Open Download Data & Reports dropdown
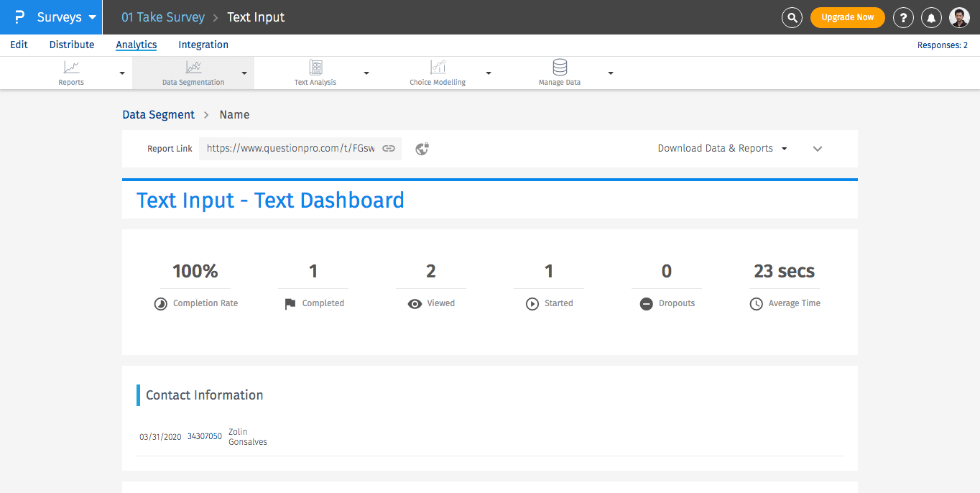Viewport: 980px width, 493px height. pyautogui.click(x=722, y=149)
